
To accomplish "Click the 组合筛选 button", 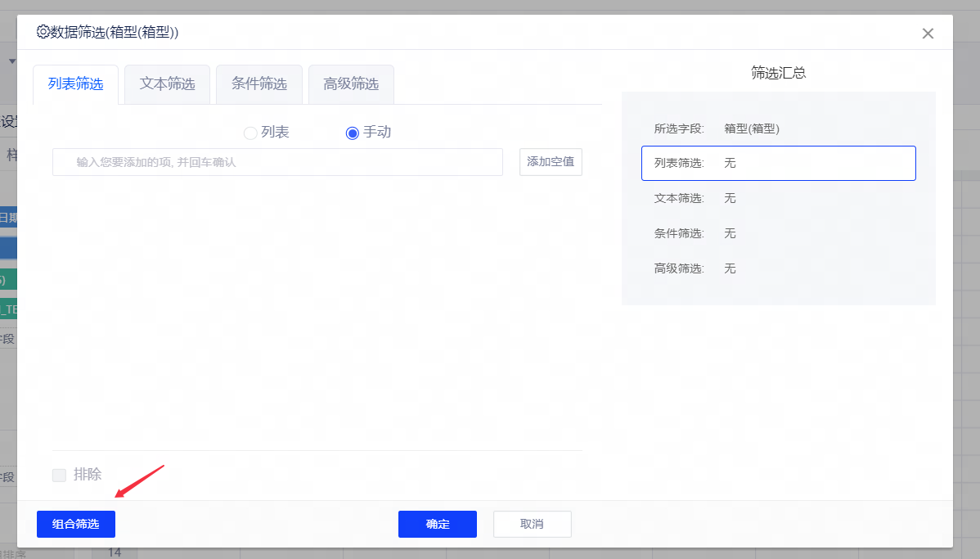I will (76, 524).
